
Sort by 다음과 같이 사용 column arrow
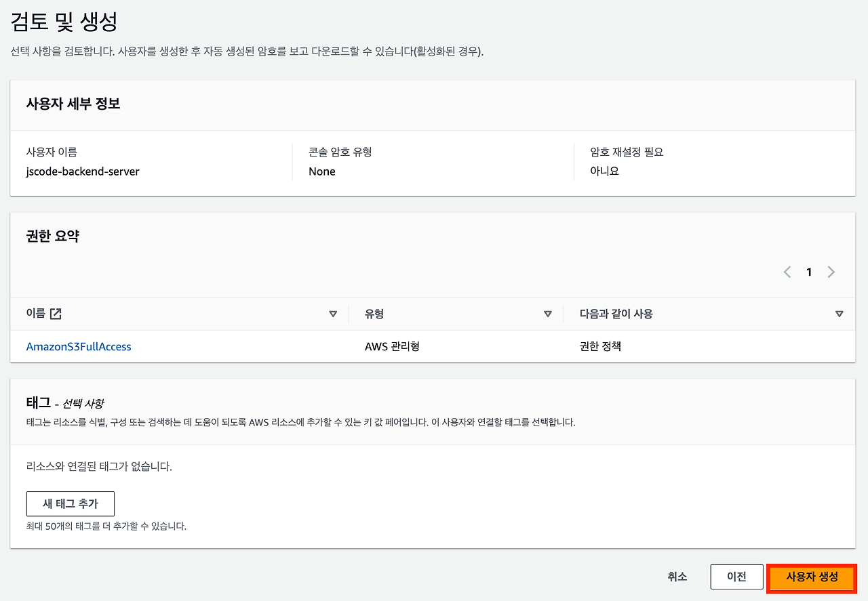click(840, 314)
